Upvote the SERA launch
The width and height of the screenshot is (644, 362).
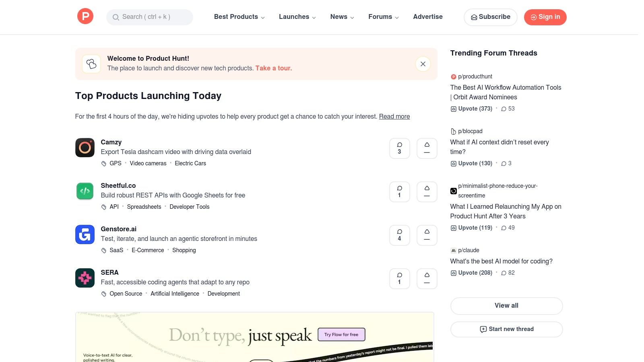click(x=427, y=278)
